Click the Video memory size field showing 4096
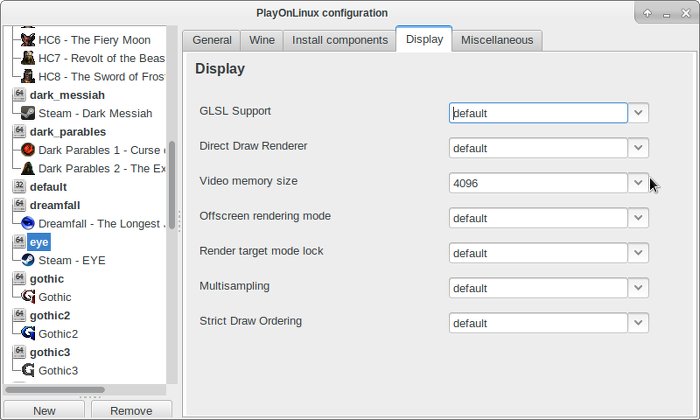This screenshot has width=700, height=420. point(538,183)
